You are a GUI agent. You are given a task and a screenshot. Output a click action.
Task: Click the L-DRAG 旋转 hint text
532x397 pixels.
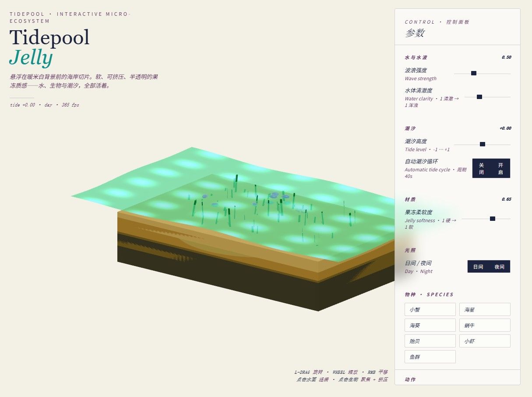[308, 372]
